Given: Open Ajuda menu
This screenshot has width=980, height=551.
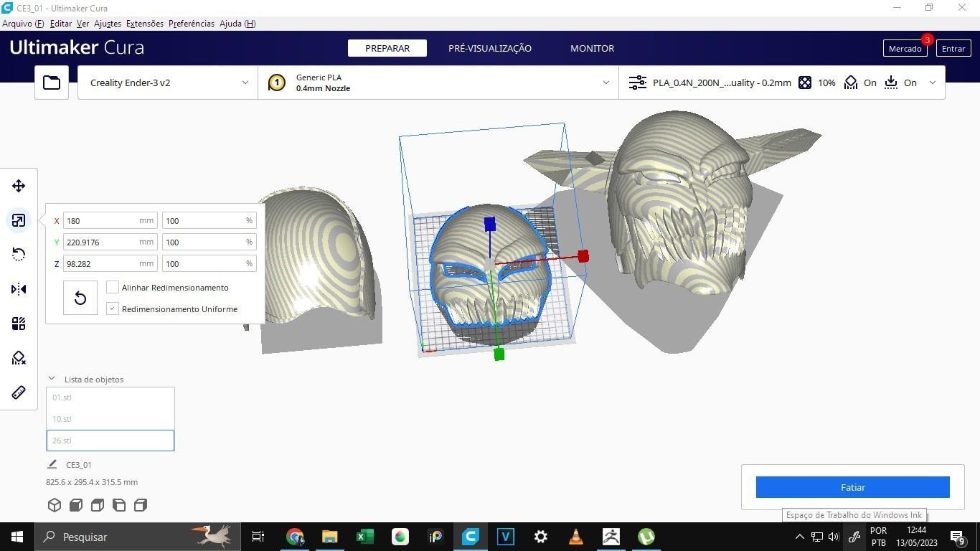Looking at the screenshot, I should (237, 24).
